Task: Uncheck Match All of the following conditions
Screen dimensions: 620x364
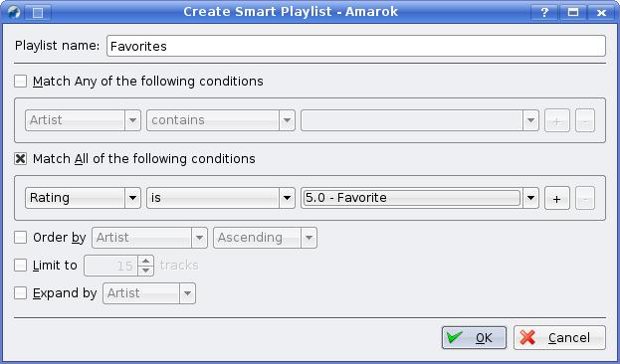Action: 20,158
